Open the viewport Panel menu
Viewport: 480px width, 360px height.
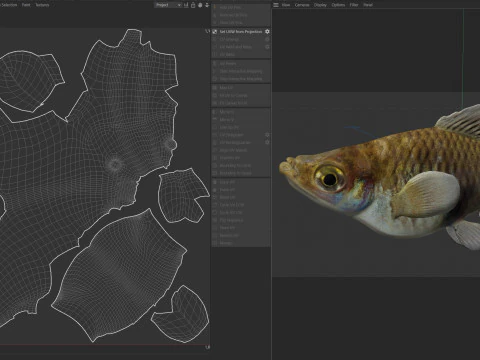368,5
